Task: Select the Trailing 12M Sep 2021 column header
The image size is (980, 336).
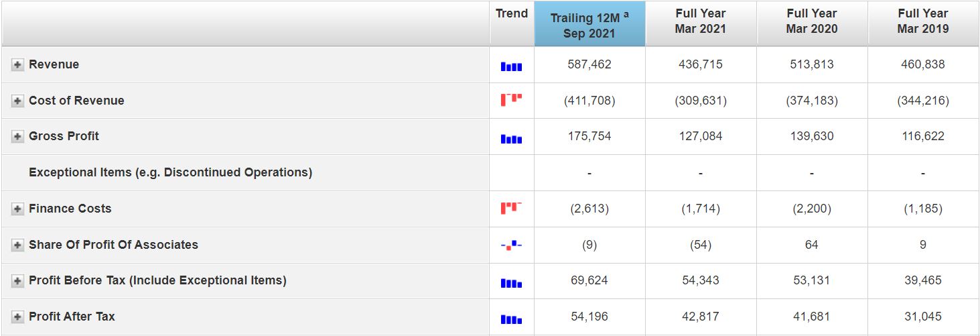Action: coord(589,25)
